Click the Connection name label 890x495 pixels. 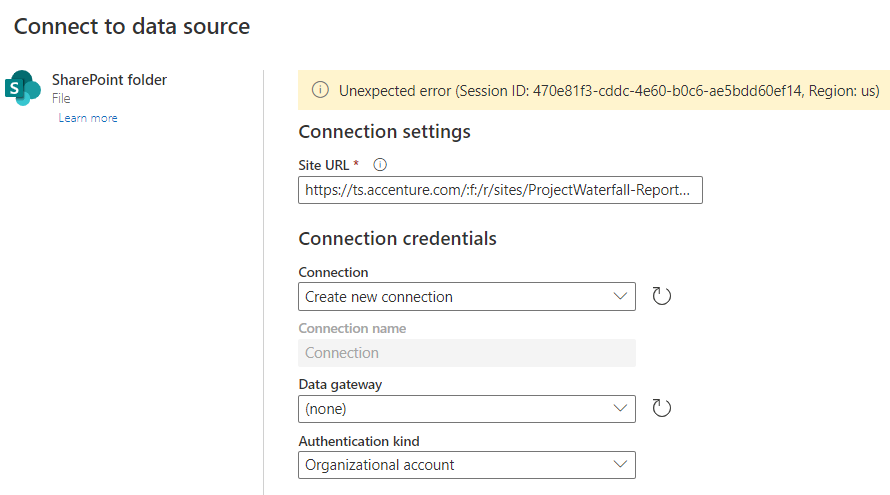click(352, 328)
